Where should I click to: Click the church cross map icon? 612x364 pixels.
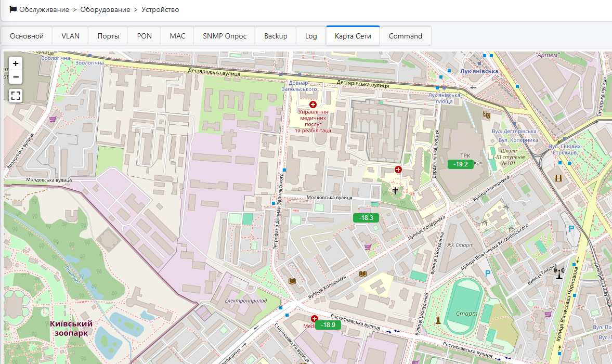pos(395,191)
